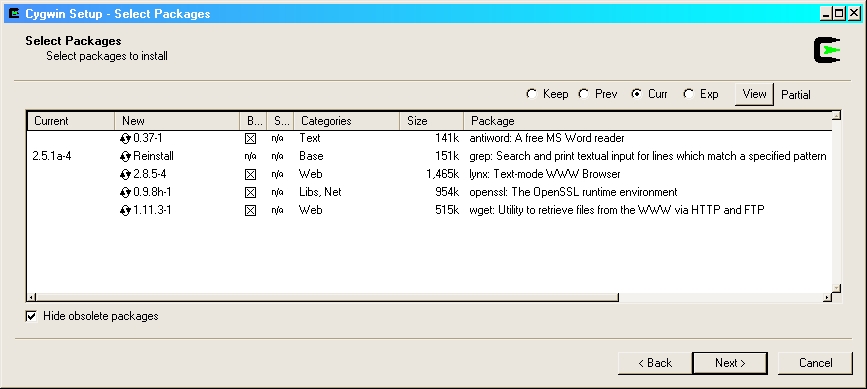Cycle the antiword 0.37-1 version icon

pos(126,138)
